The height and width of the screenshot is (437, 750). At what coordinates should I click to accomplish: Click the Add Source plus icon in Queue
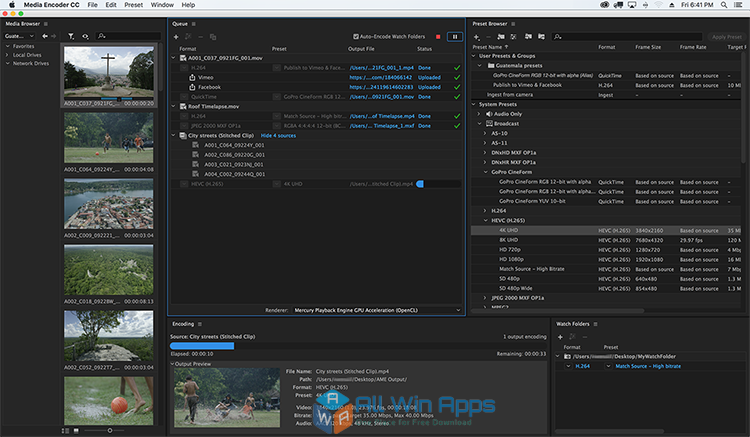click(x=176, y=37)
